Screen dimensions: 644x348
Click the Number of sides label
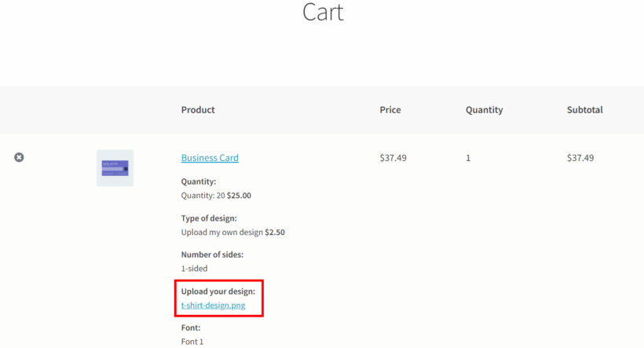coord(212,255)
